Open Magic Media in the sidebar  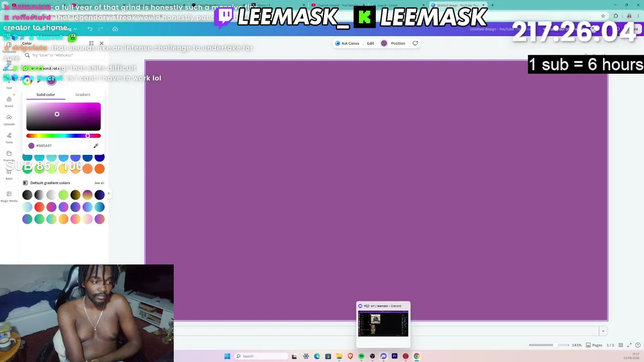[9, 196]
